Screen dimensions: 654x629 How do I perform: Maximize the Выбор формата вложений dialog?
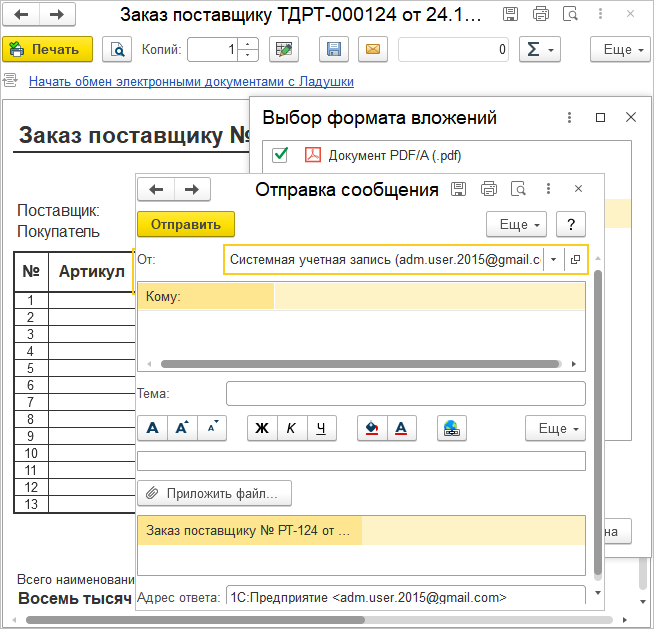[x=600, y=118]
